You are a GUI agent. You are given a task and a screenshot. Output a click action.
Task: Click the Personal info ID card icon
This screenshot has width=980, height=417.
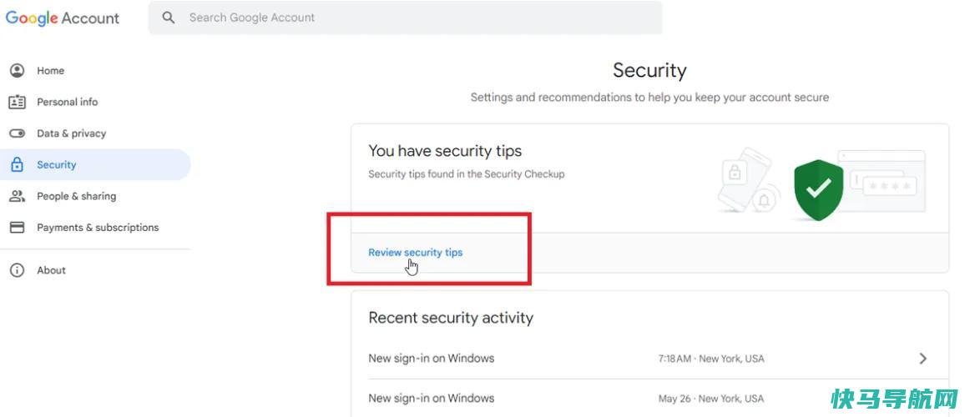[x=17, y=102]
